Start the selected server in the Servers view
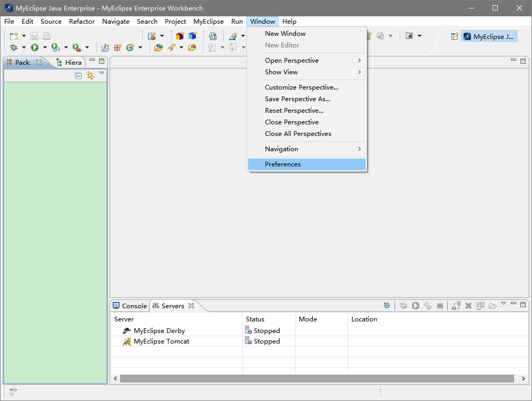 (x=416, y=305)
